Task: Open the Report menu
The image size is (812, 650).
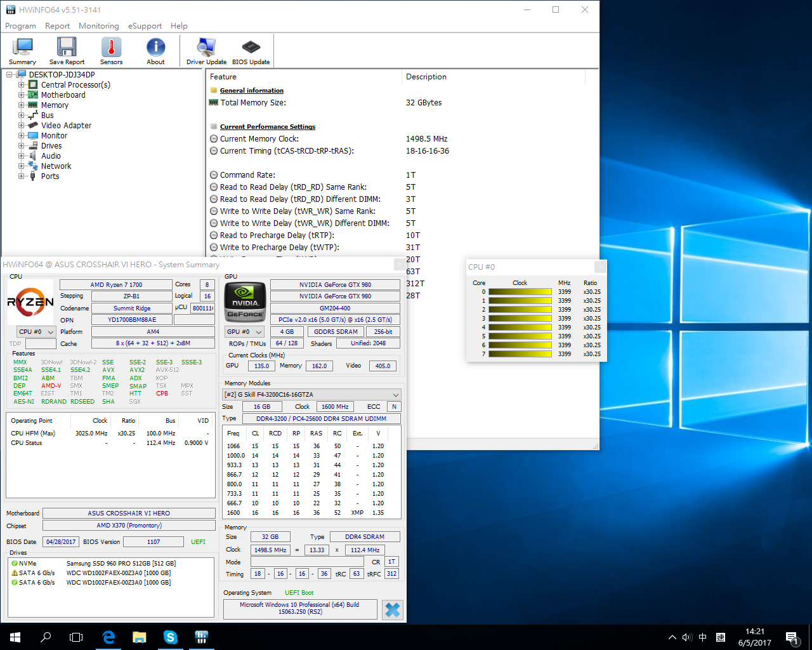Action: click(57, 26)
